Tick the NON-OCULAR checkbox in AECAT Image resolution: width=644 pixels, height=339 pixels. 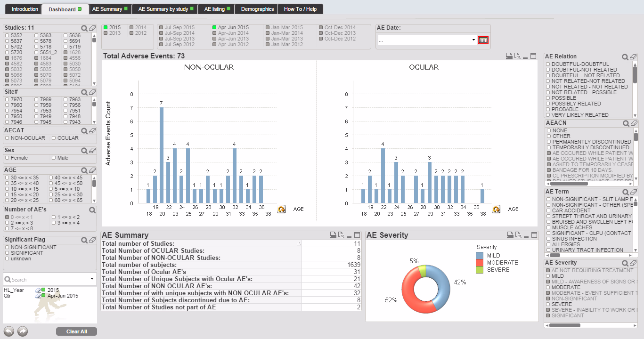(7, 138)
